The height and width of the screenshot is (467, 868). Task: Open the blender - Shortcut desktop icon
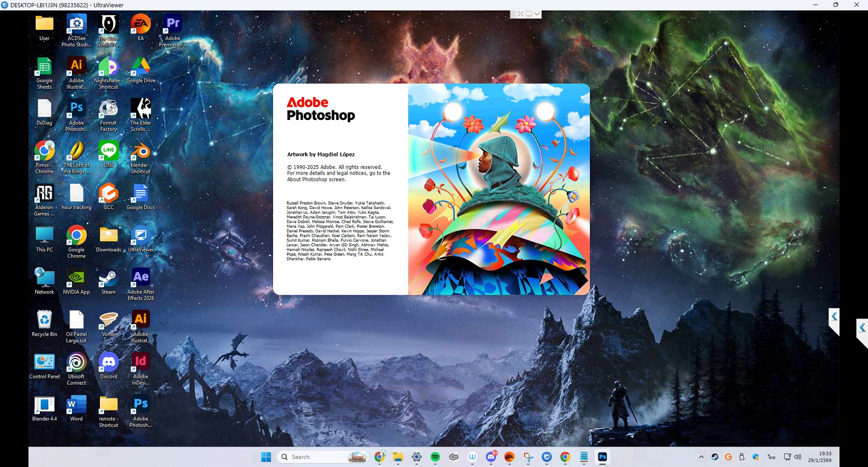[x=141, y=157]
